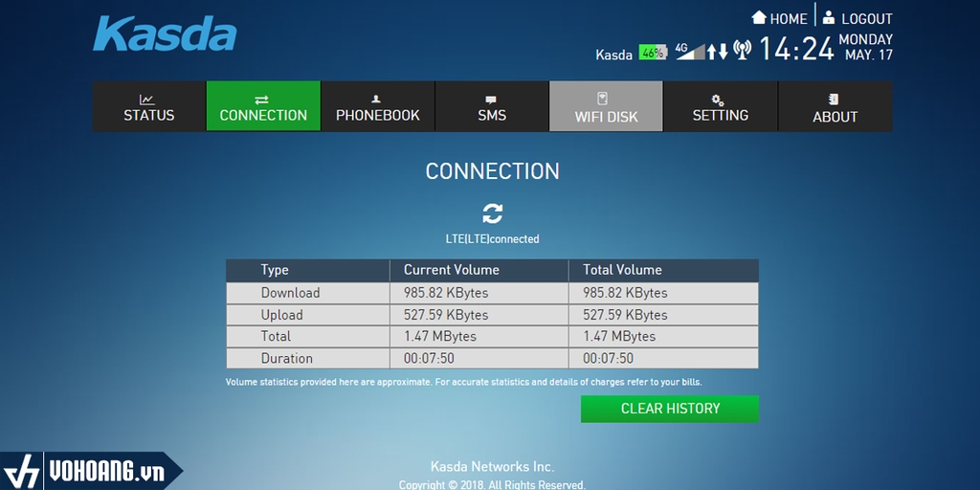Click the Kasda logo
980x490 pixels.
coord(165,34)
